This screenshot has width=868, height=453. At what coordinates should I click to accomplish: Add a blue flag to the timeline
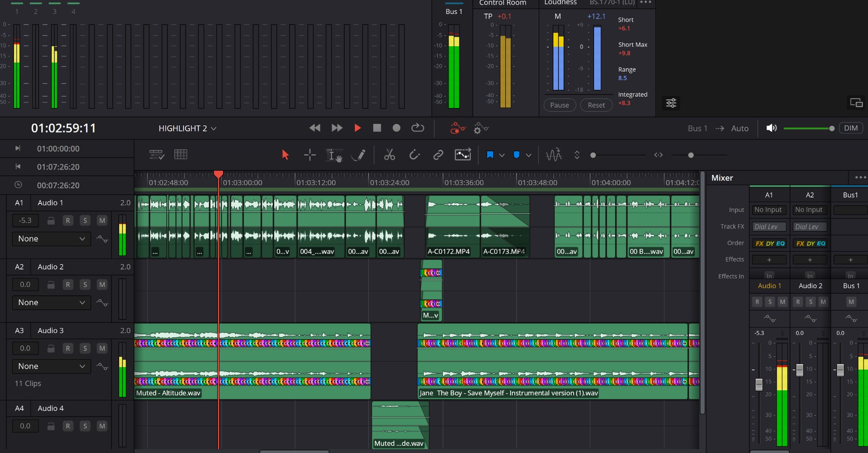[x=490, y=155]
